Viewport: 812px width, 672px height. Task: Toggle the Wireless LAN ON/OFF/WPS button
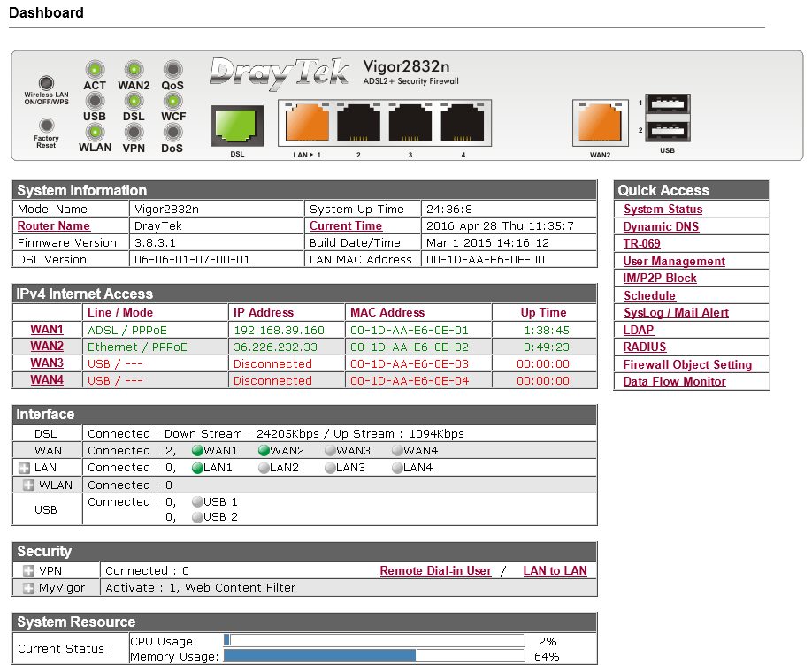(46, 83)
